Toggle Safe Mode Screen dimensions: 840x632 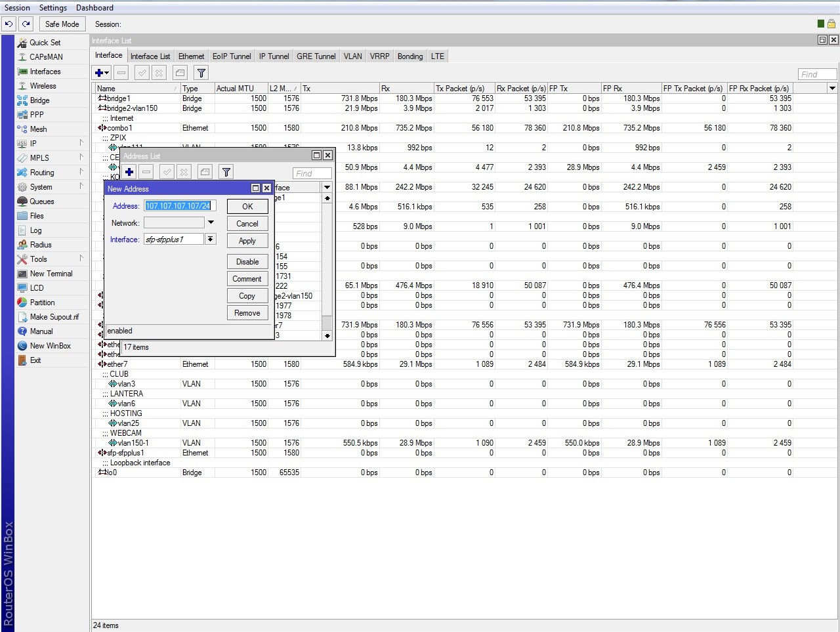pos(62,24)
